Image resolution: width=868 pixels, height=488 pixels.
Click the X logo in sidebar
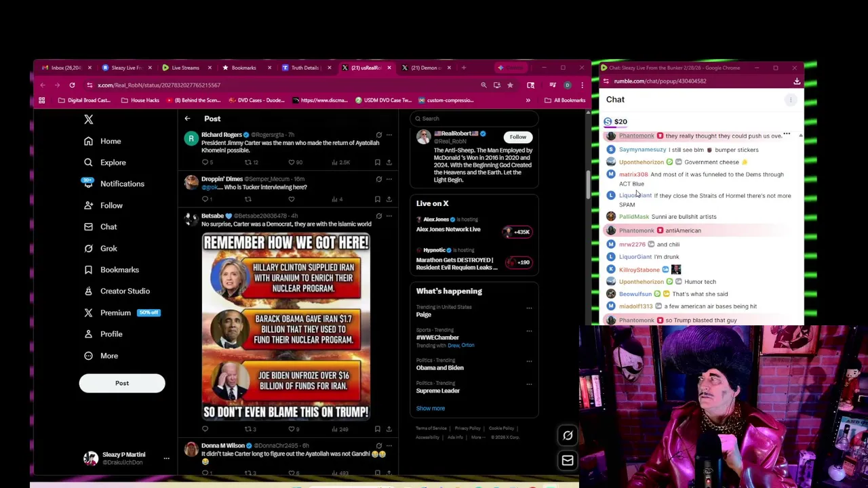click(88, 119)
